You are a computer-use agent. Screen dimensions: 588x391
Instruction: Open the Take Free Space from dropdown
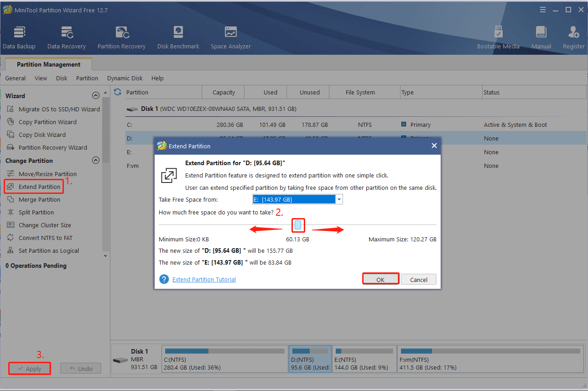338,199
